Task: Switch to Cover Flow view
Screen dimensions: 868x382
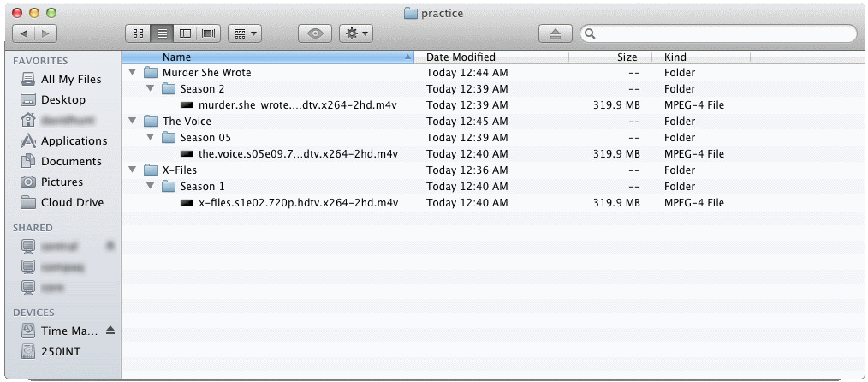Action: tap(209, 33)
